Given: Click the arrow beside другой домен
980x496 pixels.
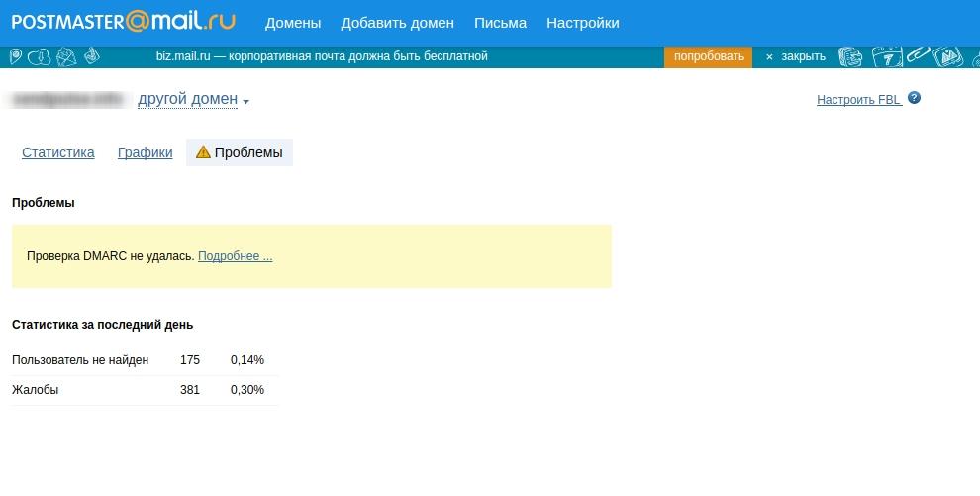Looking at the screenshot, I should (x=245, y=102).
